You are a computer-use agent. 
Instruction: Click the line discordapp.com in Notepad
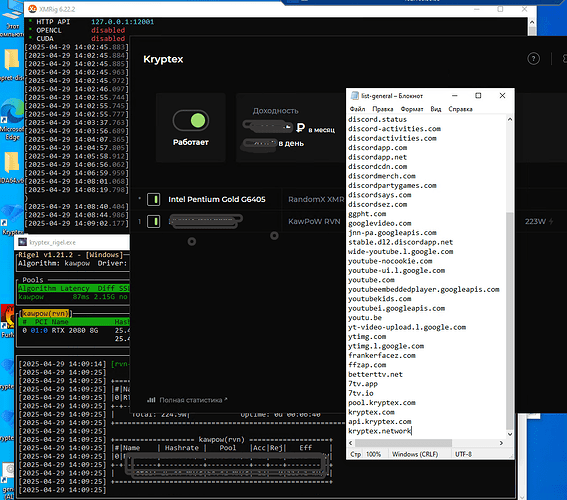[378, 148]
